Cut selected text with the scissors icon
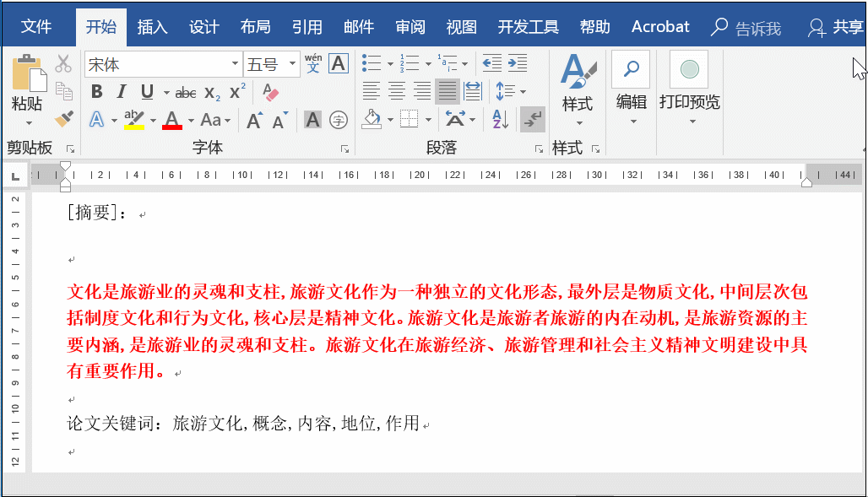This screenshot has width=868, height=497. [x=64, y=63]
